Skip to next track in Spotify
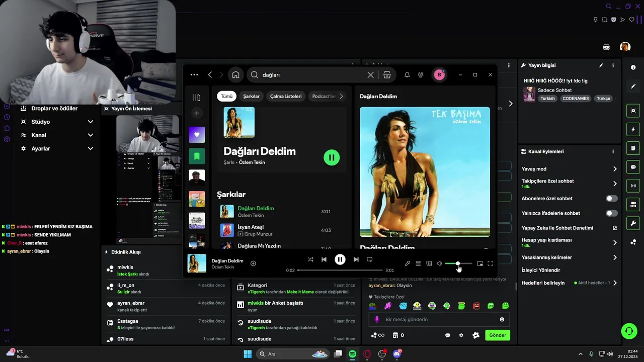The height and width of the screenshot is (362, 644). pyautogui.click(x=356, y=259)
